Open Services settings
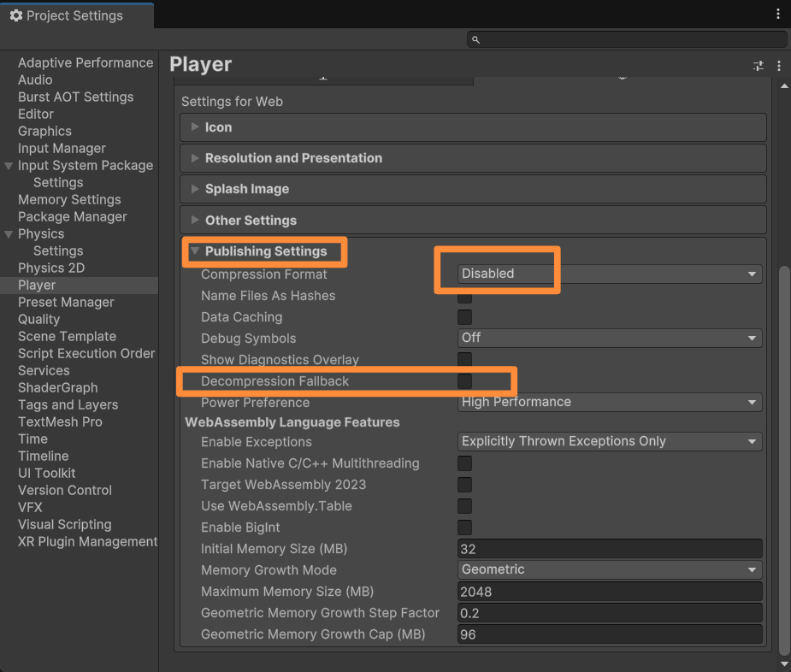Screen dimensions: 791x672 44,371
